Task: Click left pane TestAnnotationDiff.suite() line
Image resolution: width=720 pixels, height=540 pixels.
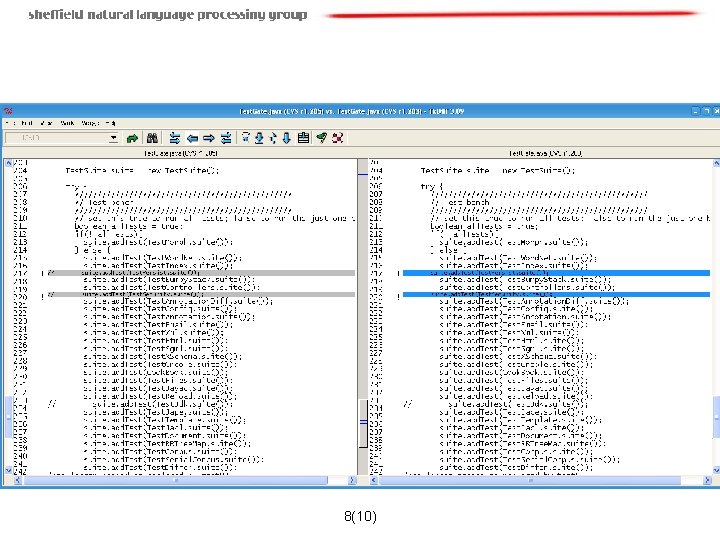Action: pos(178,301)
